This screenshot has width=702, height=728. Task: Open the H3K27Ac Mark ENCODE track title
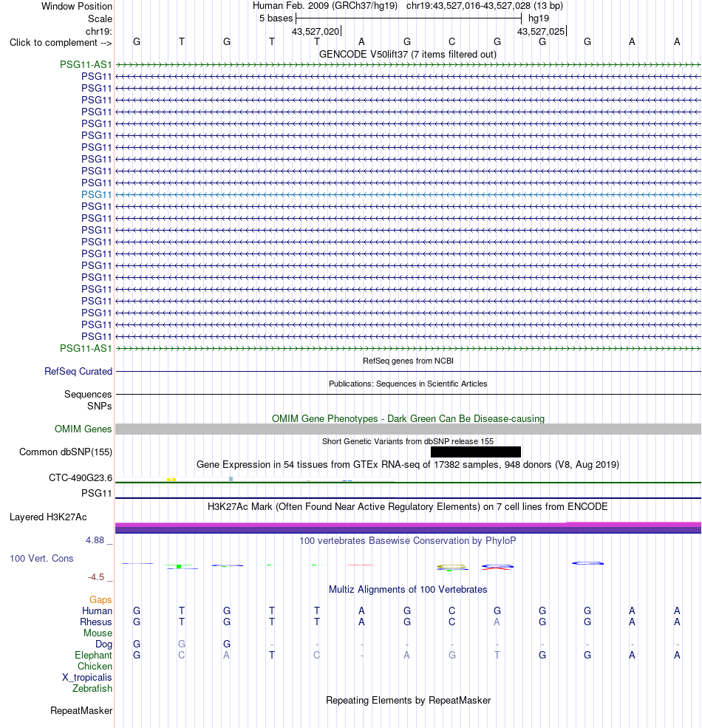pyautogui.click(x=408, y=506)
